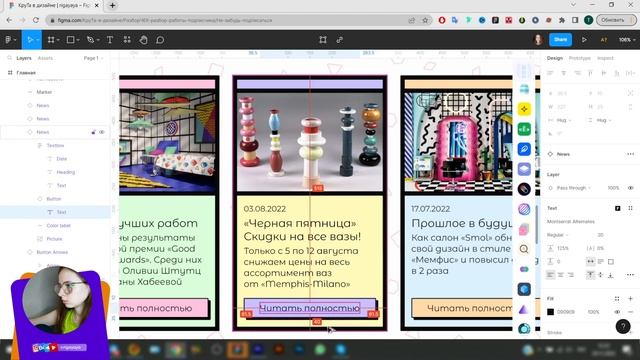Toggle lock on the News layer
Image resolution: width=640 pixels, height=360 pixels.
coord(93,132)
